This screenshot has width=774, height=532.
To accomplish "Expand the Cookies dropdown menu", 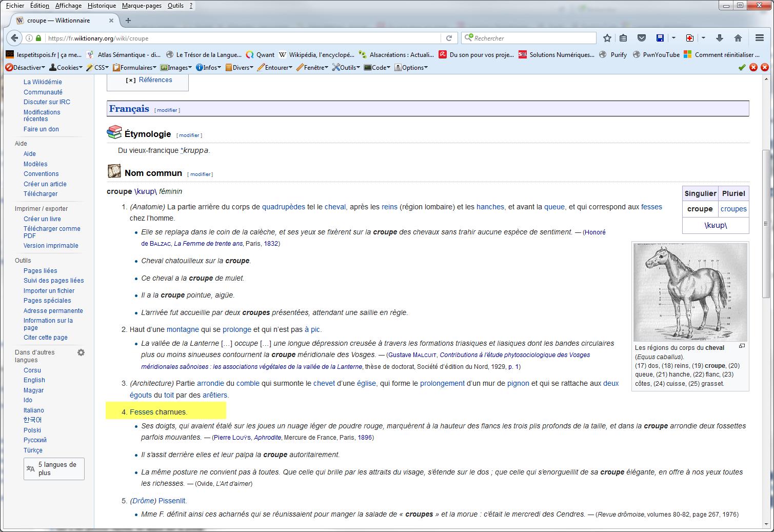I will pos(66,67).
